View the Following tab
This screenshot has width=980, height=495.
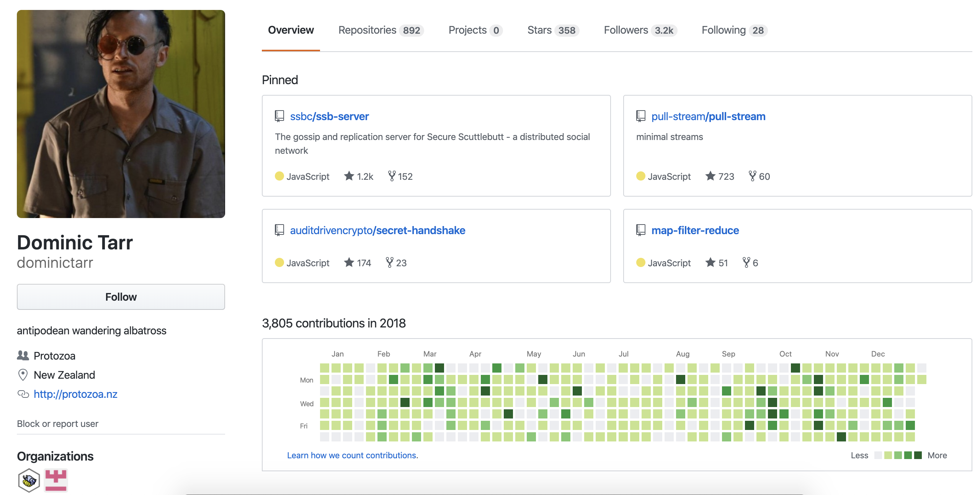[734, 30]
